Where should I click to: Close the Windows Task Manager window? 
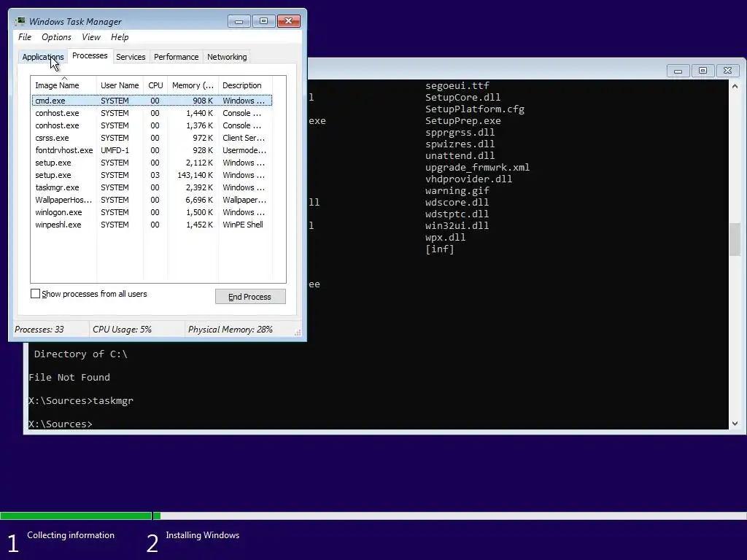coord(289,21)
